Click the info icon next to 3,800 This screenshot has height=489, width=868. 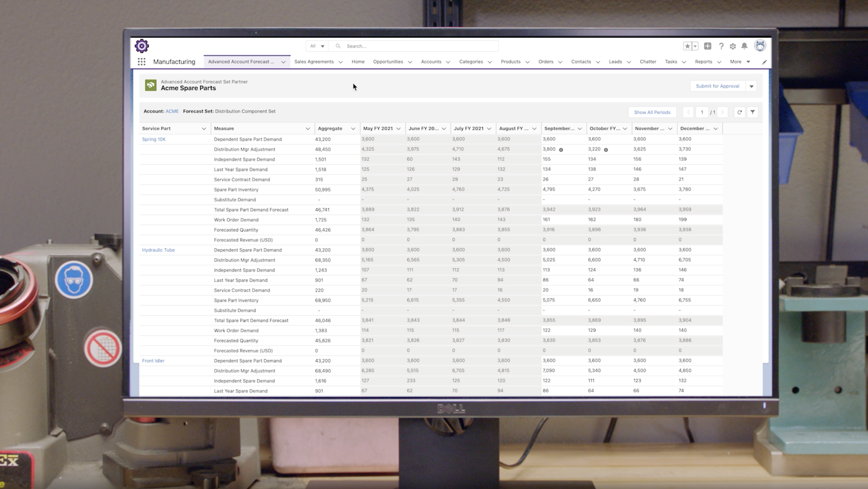tap(561, 150)
